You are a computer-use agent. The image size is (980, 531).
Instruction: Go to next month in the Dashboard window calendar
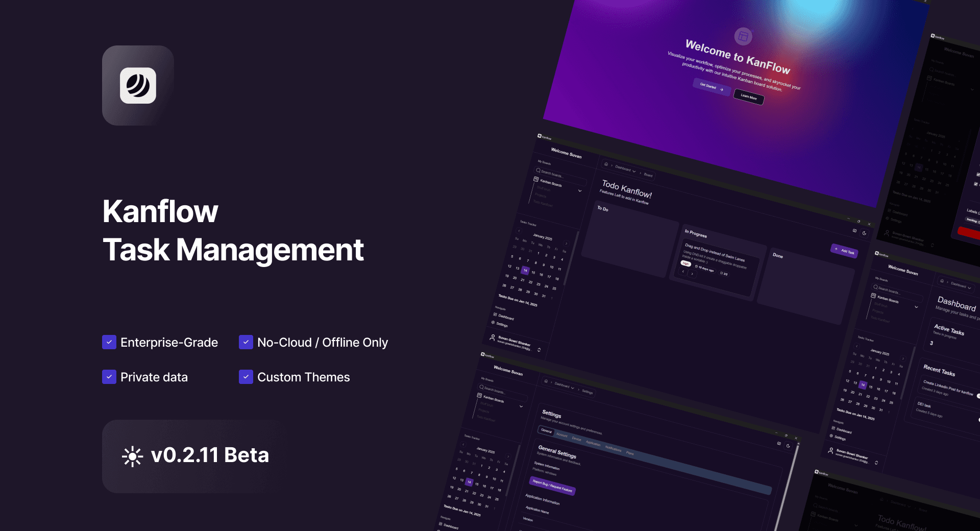coord(903,358)
